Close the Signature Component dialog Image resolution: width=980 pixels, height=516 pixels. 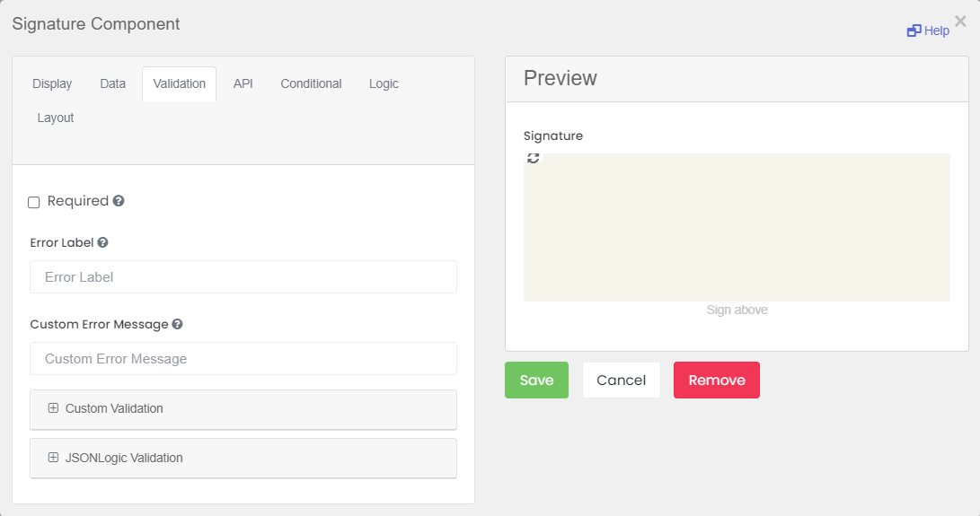pyautogui.click(x=960, y=22)
